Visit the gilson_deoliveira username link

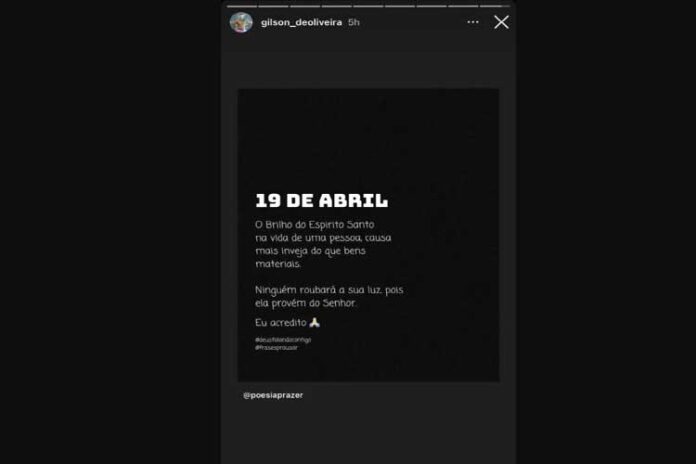301,22
